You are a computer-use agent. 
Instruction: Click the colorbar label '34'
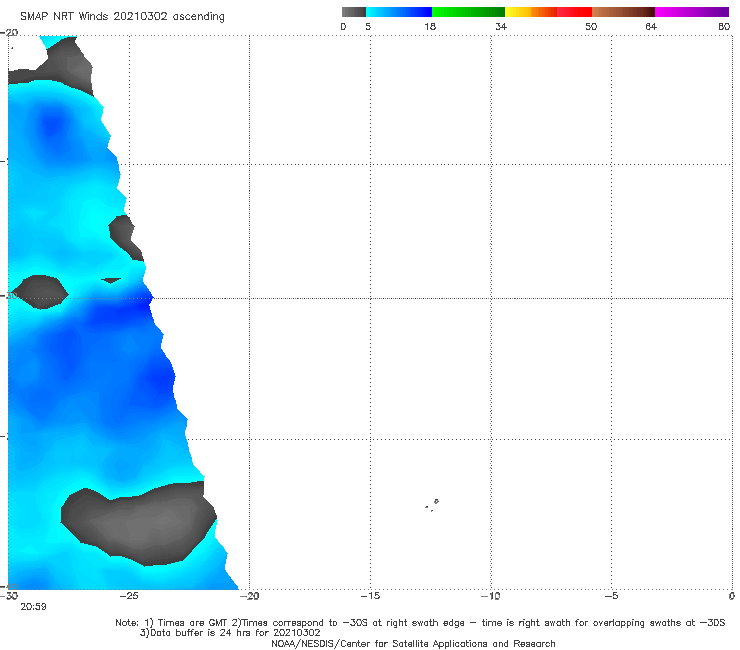coord(501,27)
